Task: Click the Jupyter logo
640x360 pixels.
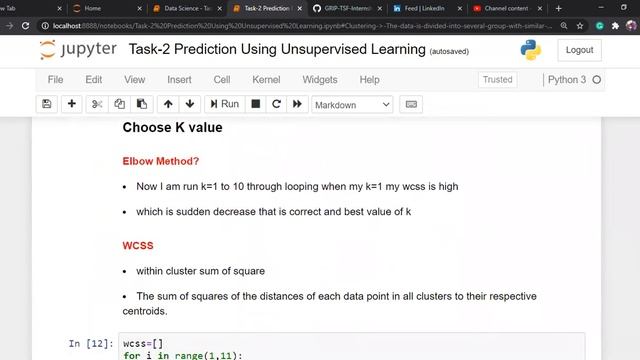Action: (78, 50)
